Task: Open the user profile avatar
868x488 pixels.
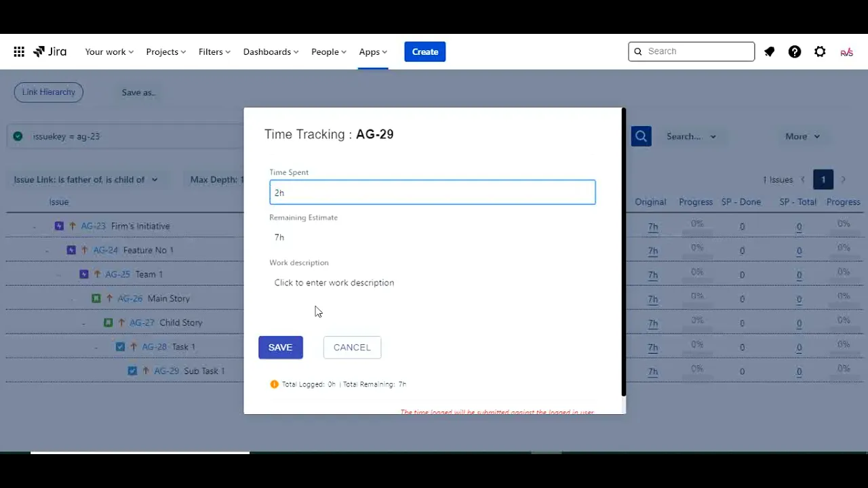Action: [x=846, y=52]
